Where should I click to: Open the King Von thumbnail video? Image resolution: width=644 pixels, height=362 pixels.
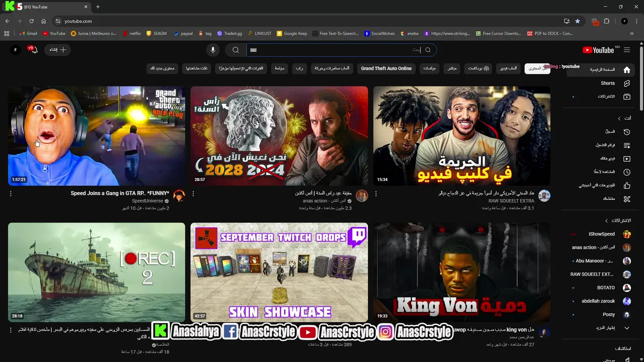pyautogui.click(x=462, y=272)
